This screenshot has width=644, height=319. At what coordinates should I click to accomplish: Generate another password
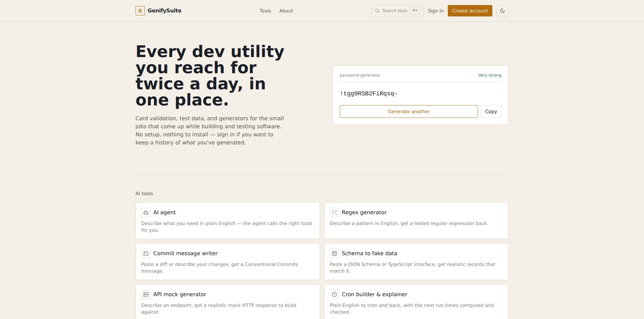coord(409,111)
